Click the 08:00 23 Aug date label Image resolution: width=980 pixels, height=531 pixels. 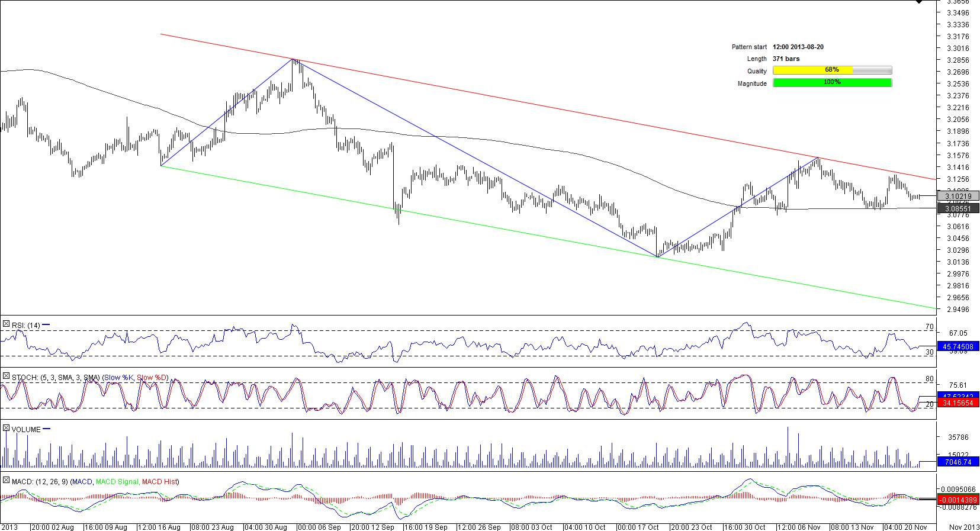(x=213, y=527)
